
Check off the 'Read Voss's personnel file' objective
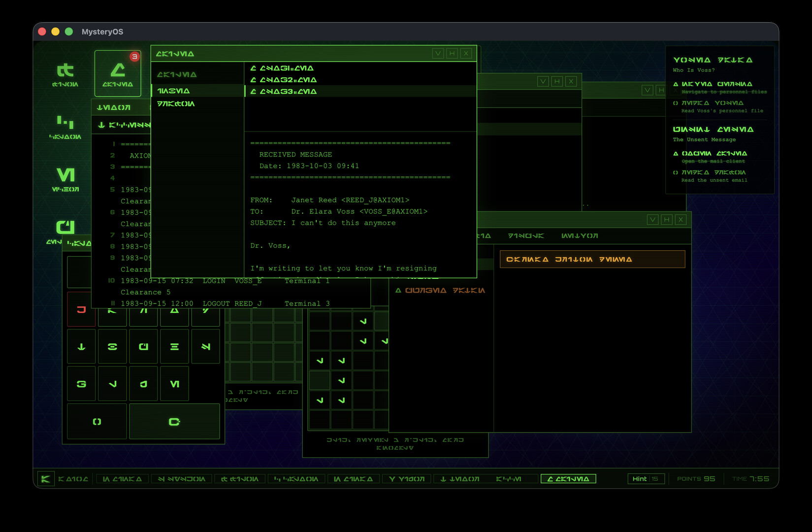tap(676, 103)
